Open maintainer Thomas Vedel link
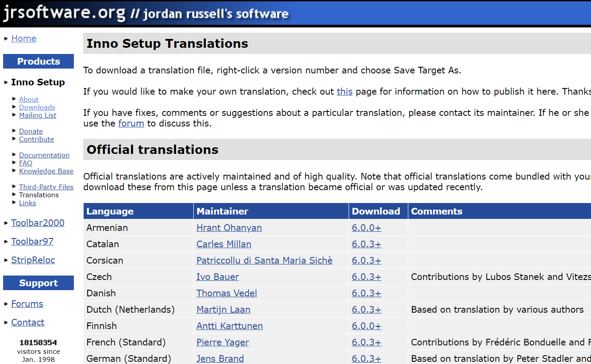591x364 pixels. [226, 293]
